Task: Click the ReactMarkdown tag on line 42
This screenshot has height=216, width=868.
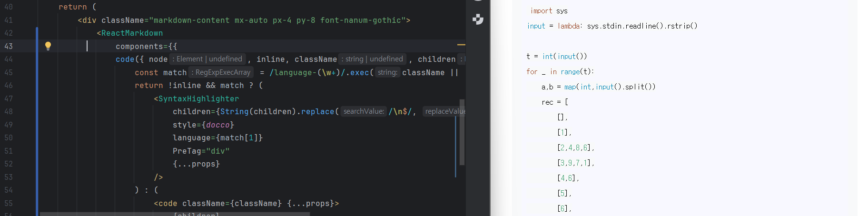Action: 132,33
